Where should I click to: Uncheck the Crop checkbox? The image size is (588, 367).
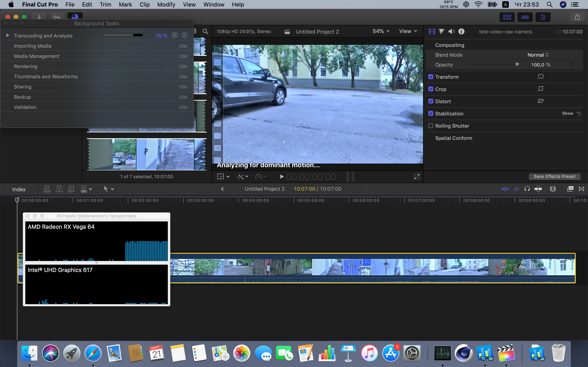coord(431,89)
